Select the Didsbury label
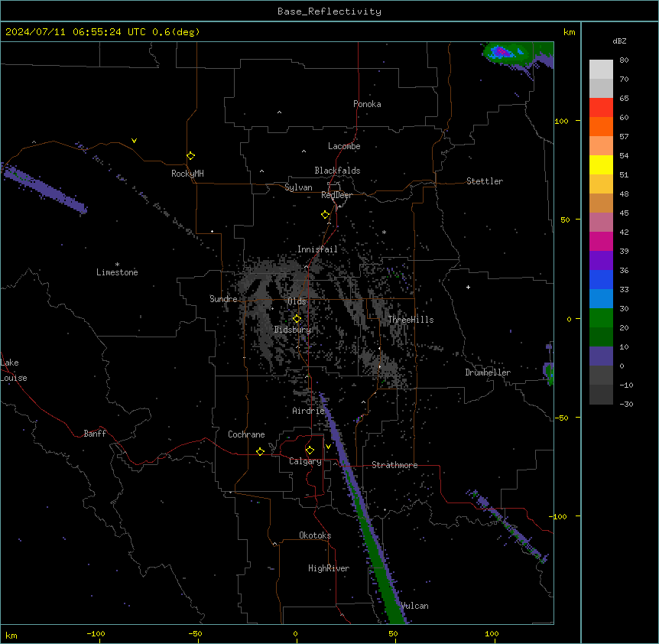Viewport: 659px width, 644px height. click(293, 330)
